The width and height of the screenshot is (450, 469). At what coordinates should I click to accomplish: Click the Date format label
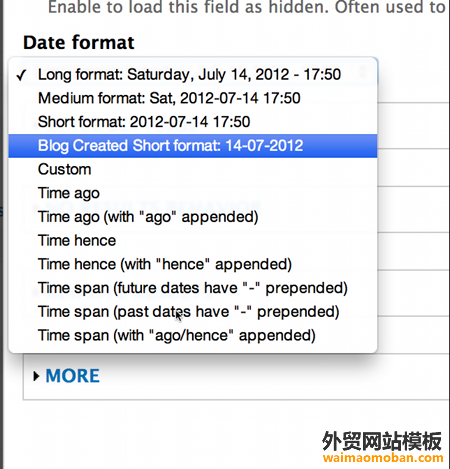(x=79, y=43)
